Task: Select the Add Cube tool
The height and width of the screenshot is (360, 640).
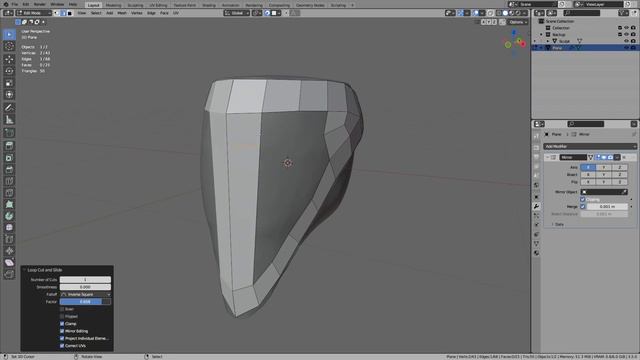Action: [x=9, y=133]
